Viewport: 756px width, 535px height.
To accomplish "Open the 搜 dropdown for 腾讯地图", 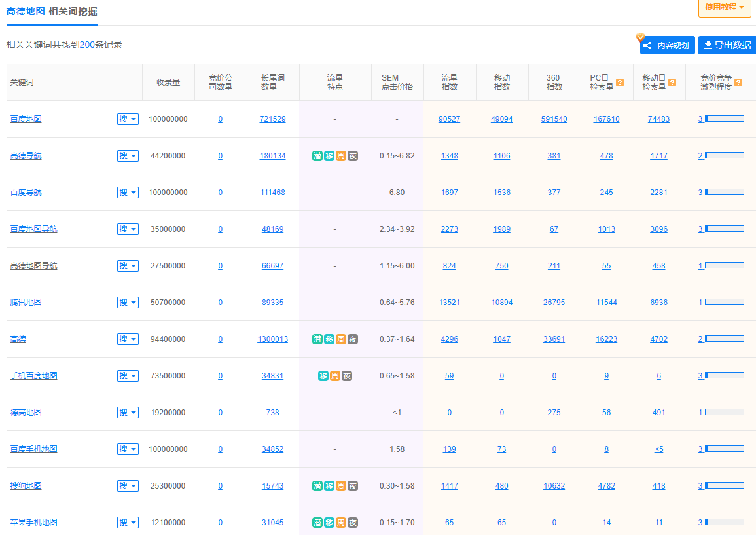I will (x=128, y=303).
